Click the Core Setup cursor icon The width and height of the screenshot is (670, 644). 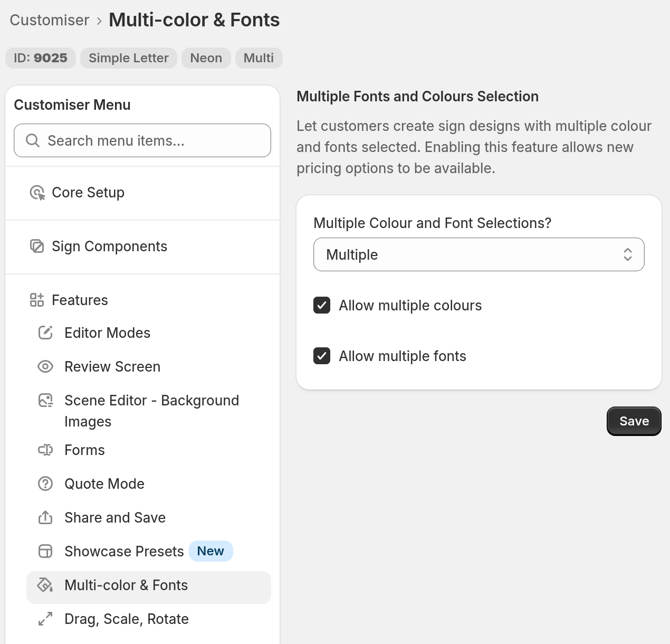pyautogui.click(x=37, y=193)
